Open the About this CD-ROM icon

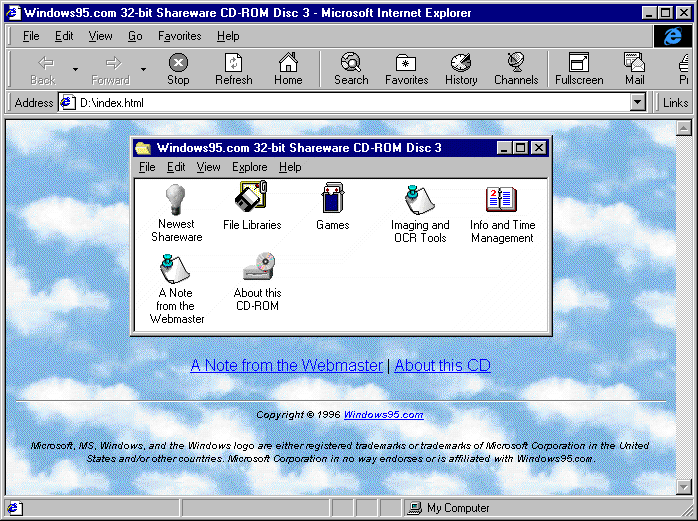coord(259,267)
